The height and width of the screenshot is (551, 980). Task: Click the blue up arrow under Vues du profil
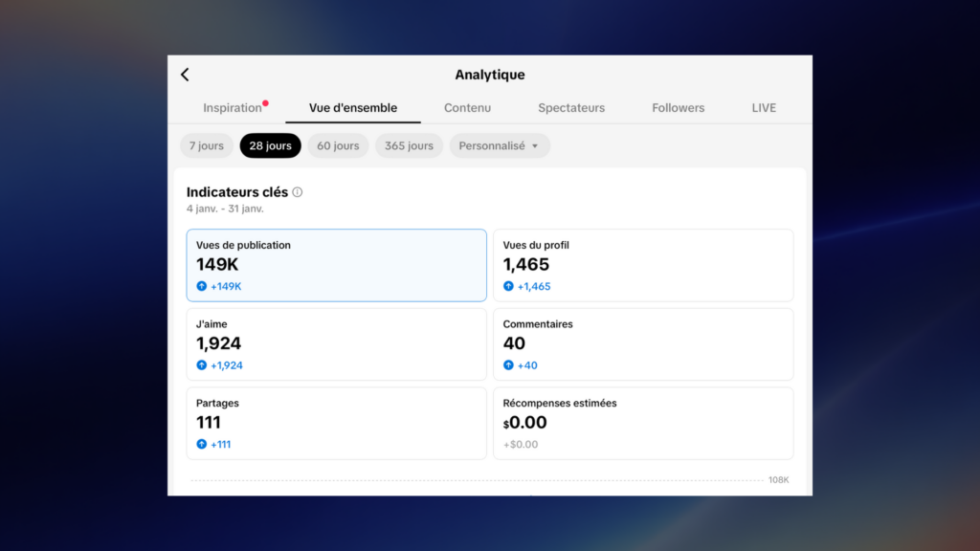[508, 286]
